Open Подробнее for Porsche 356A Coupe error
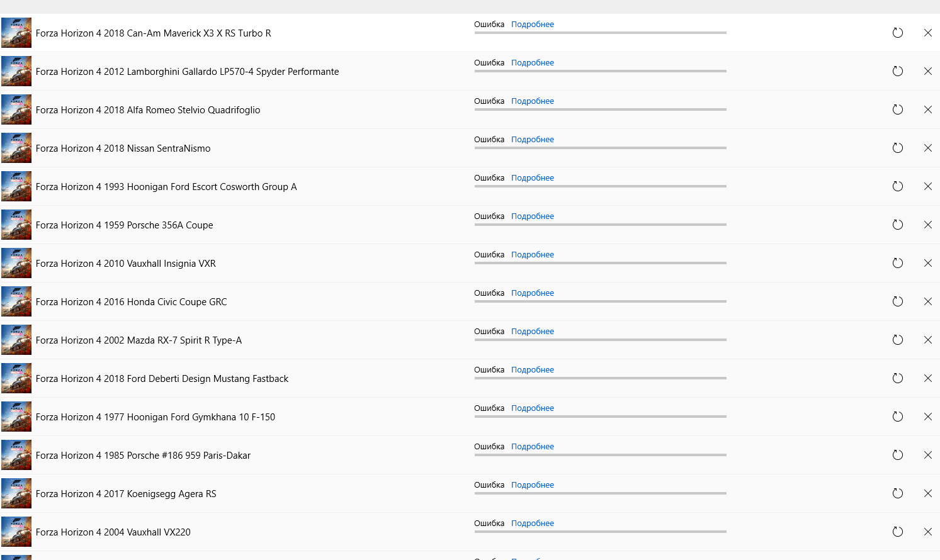 tap(533, 216)
